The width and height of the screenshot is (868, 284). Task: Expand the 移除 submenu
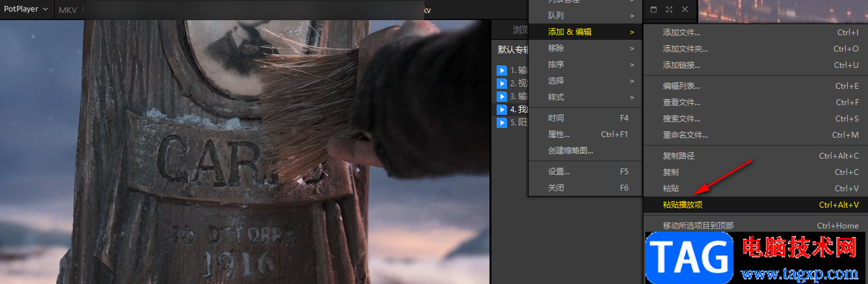point(585,48)
